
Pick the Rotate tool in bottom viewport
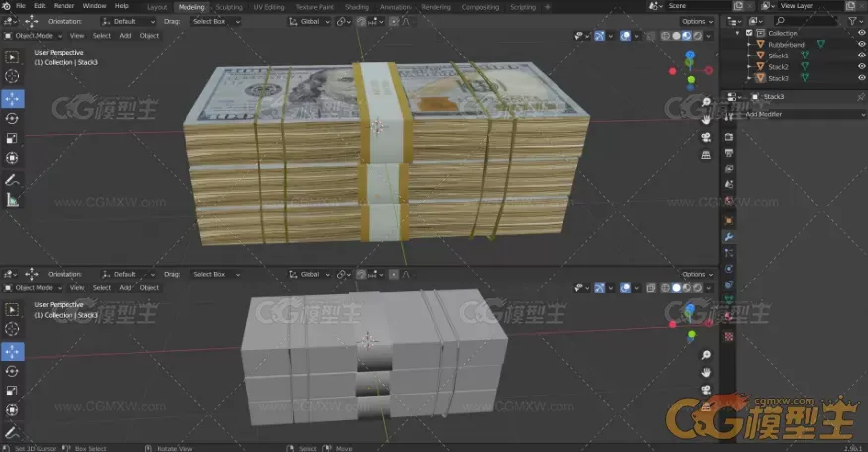12,372
